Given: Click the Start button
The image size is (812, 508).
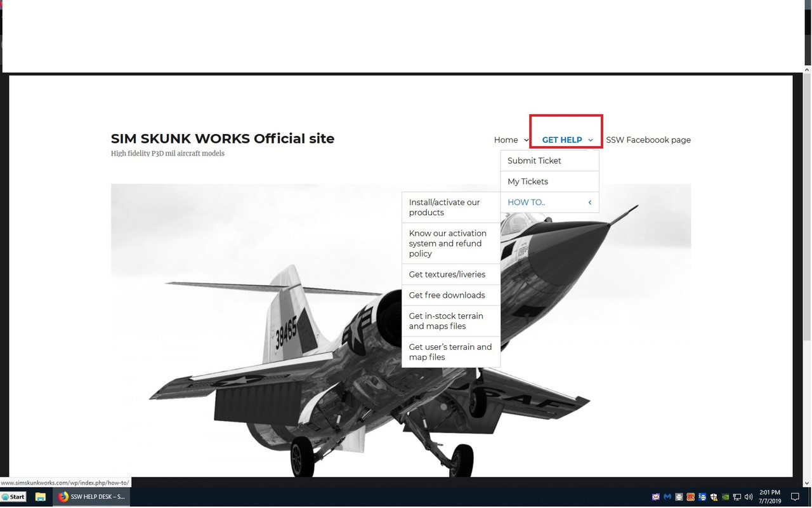Looking at the screenshot, I should pyautogui.click(x=13, y=497).
